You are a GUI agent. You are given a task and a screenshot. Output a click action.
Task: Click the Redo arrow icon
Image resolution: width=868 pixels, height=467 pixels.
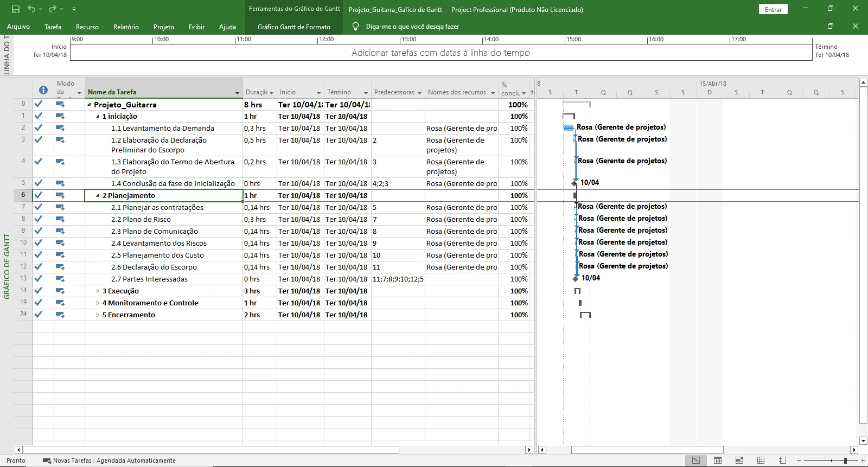click(52, 9)
